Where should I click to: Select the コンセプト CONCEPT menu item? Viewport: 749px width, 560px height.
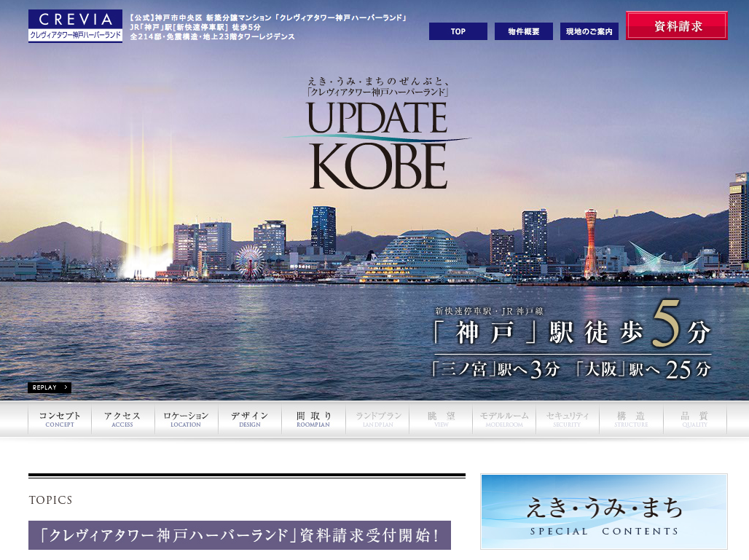pos(60,419)
